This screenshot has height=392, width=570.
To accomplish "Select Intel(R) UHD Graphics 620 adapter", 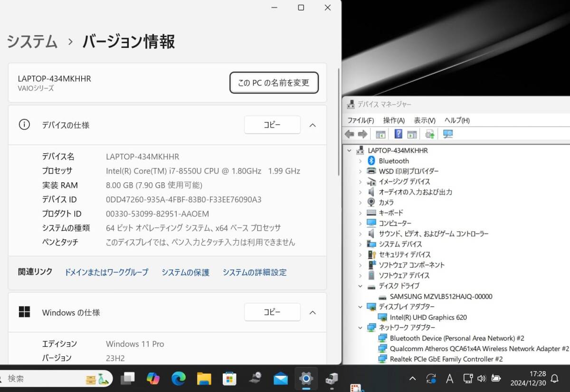I will point(428,317).
